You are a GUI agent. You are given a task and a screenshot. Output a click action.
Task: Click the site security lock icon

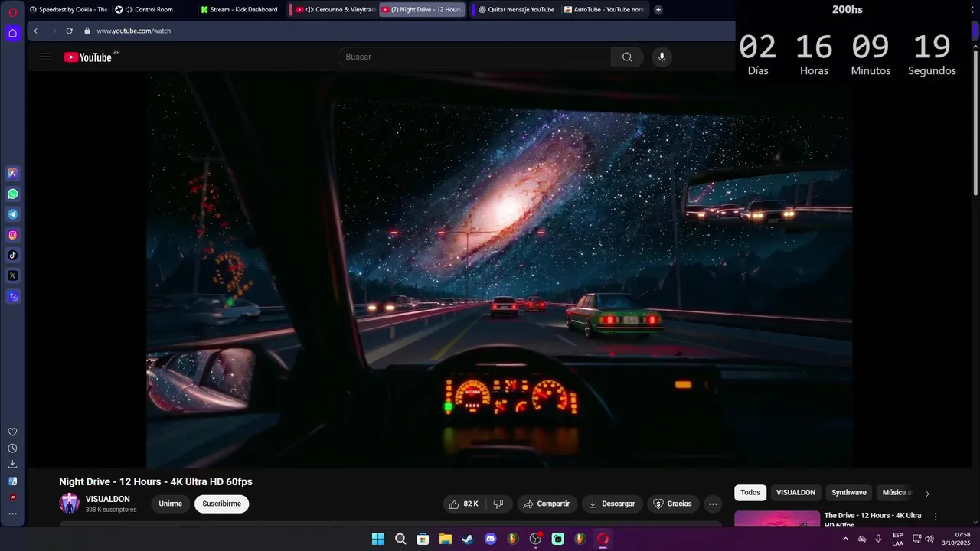point(87,31)
